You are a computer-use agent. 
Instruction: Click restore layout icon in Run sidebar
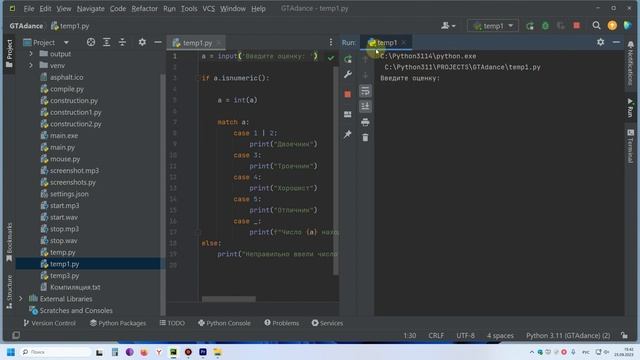click(348, 114)
